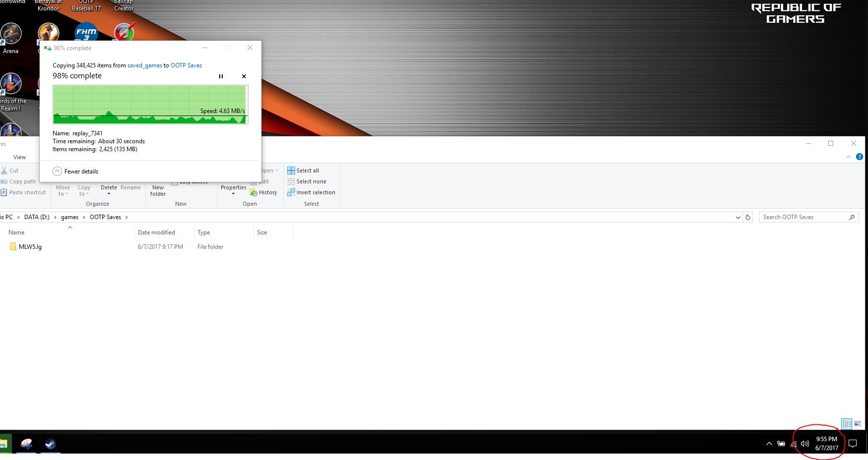The image size is (868, 460).
Task: Open the saved_games source folder link
Action: 145,65
